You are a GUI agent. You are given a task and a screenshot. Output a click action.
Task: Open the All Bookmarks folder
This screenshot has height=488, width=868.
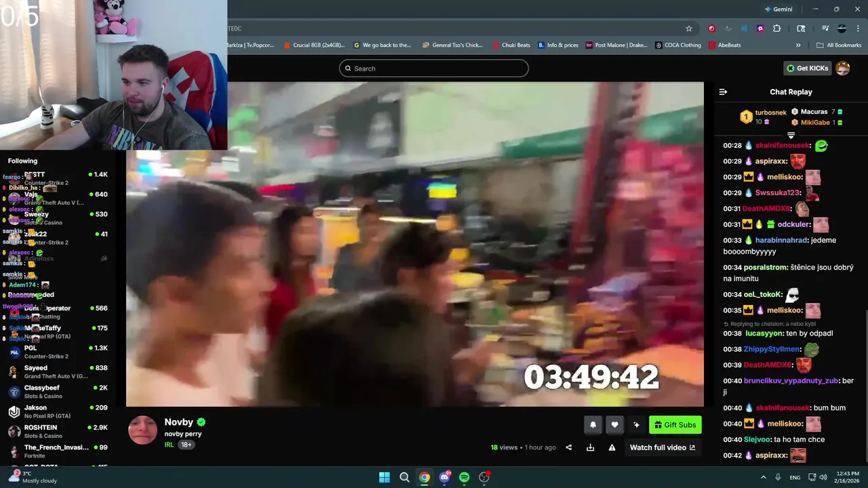click(x=839, y=45)
